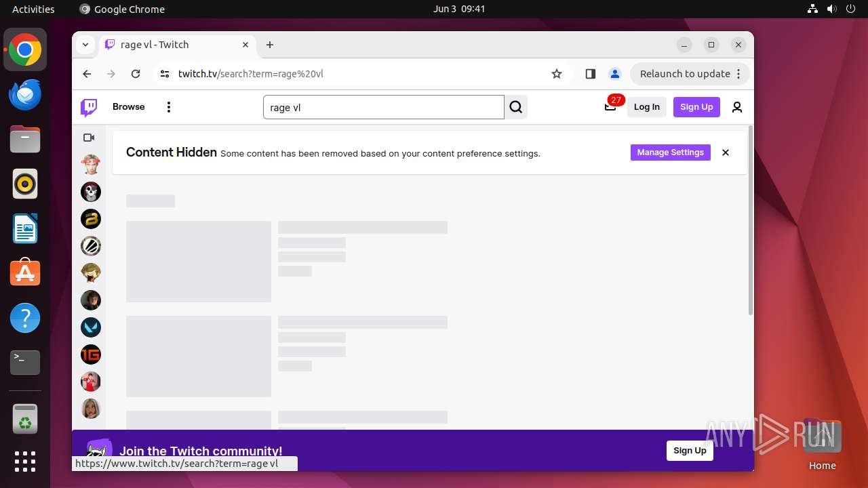Open sidebar Valorant category icon
The width and height of the screenshot is (868, 488).
coord(91,327)
